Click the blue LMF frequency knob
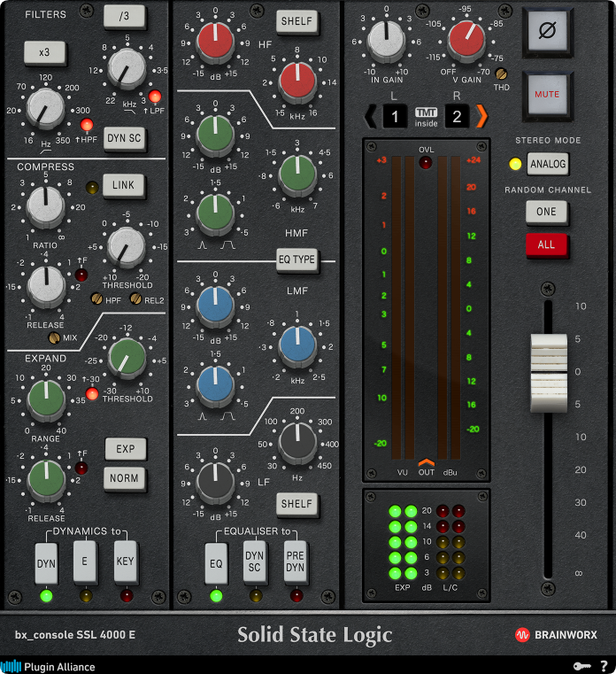 (297, 345)
